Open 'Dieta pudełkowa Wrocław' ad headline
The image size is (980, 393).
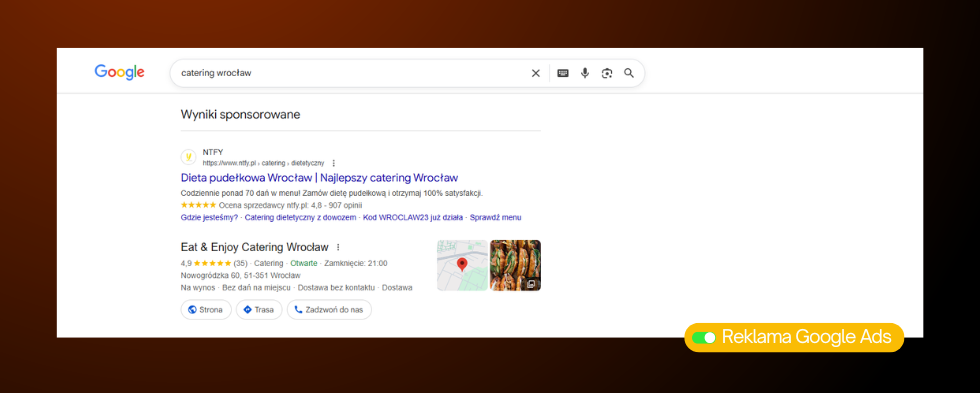(x=319, y=177)
